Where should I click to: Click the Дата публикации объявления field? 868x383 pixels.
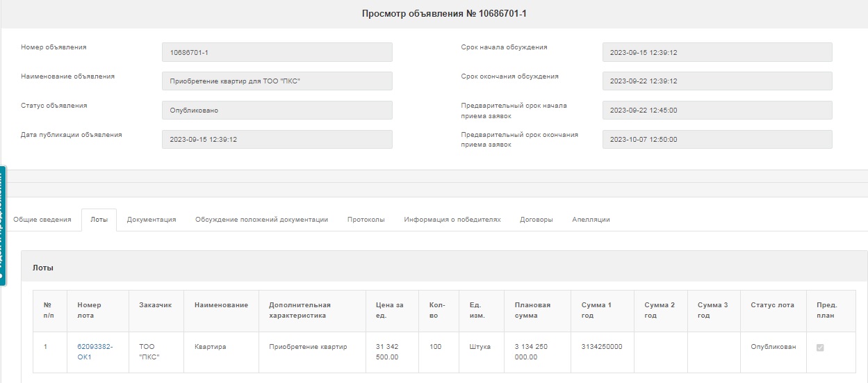pos(277,140)
